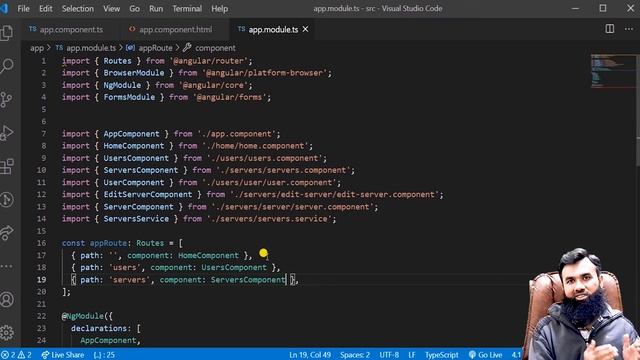Open the Accounts menu icon
Image resolution: width=640 pixels, height=360 pixels.
7,300
